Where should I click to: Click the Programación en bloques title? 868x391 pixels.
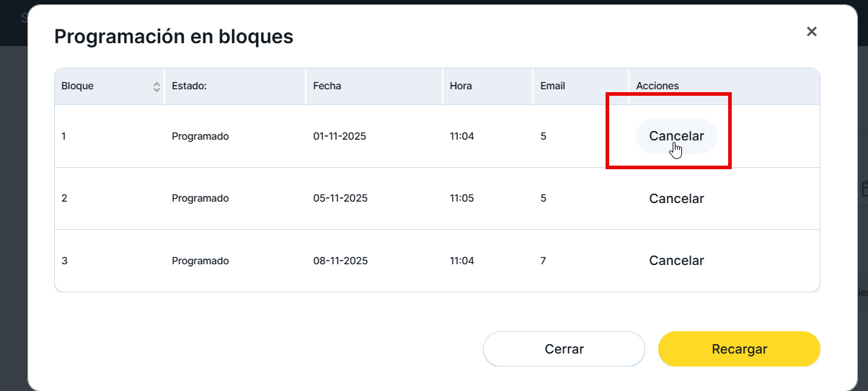coord(174,37)
